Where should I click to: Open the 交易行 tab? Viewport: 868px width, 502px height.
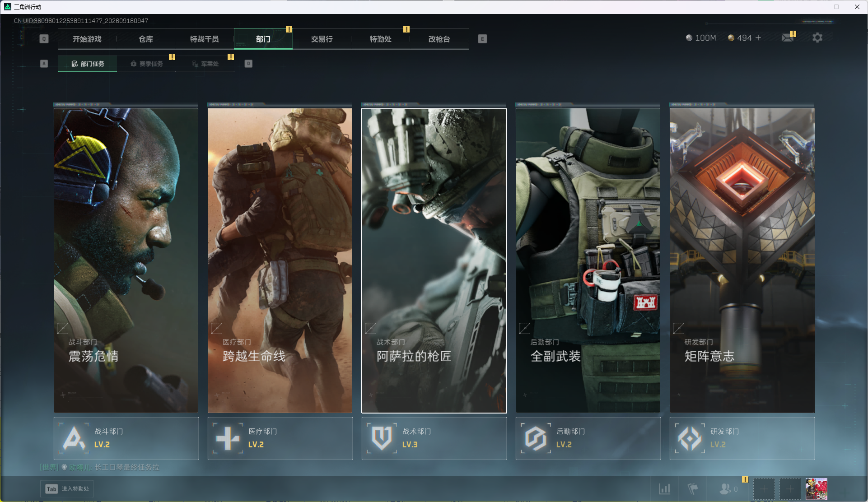(322, 39)
